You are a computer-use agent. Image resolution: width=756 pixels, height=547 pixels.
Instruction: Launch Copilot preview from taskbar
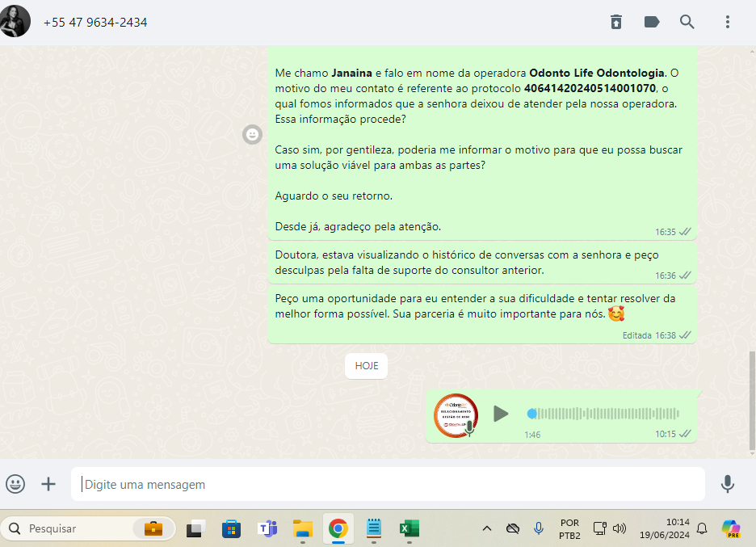tap(731, 528)
